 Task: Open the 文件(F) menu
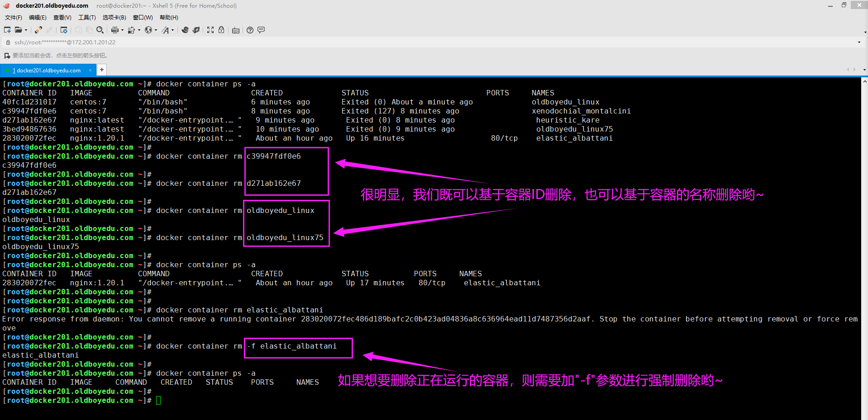coord(14,18)
